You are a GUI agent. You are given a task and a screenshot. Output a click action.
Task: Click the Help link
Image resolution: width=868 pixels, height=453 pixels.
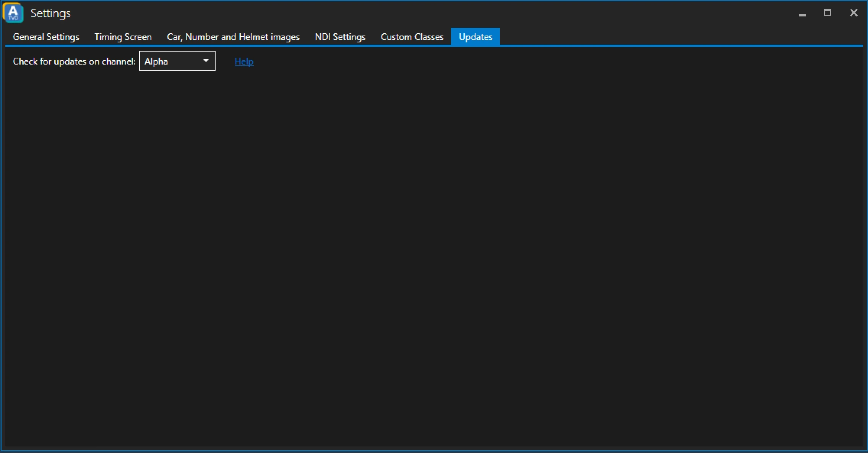[x=244, y=61]
